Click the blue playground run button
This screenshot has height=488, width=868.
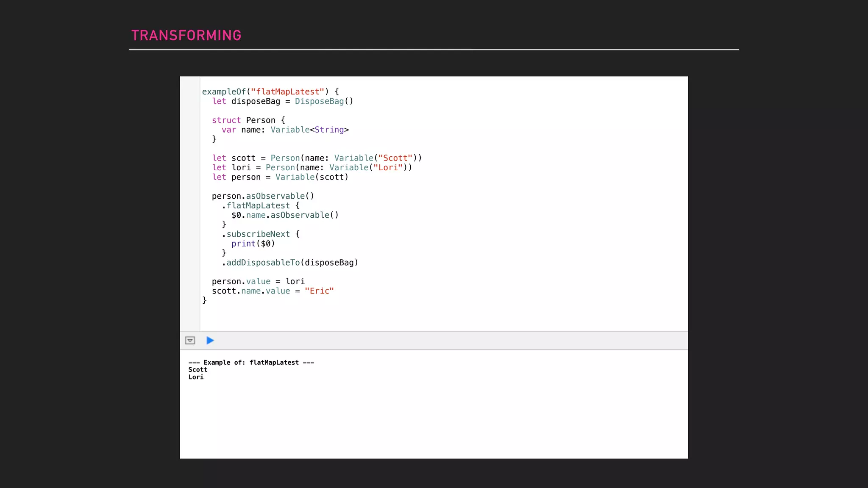210,341
